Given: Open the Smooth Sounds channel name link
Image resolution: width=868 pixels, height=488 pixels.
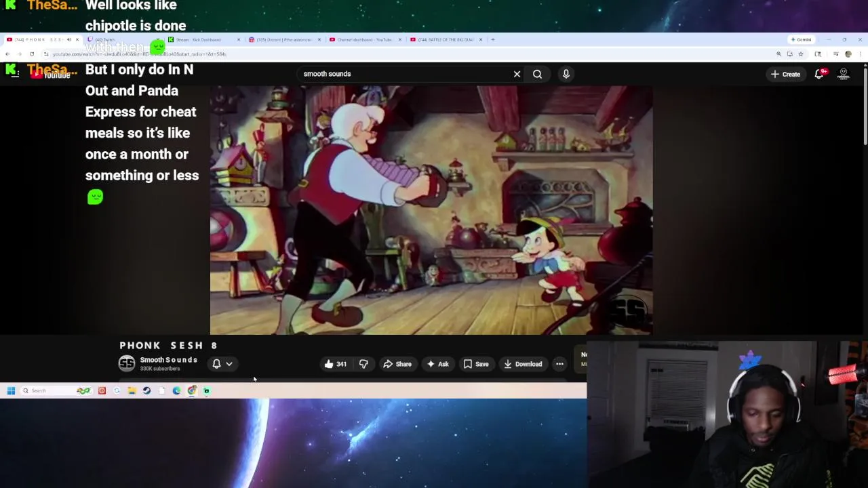Looking at the screenshot, I should coord(169,360).
